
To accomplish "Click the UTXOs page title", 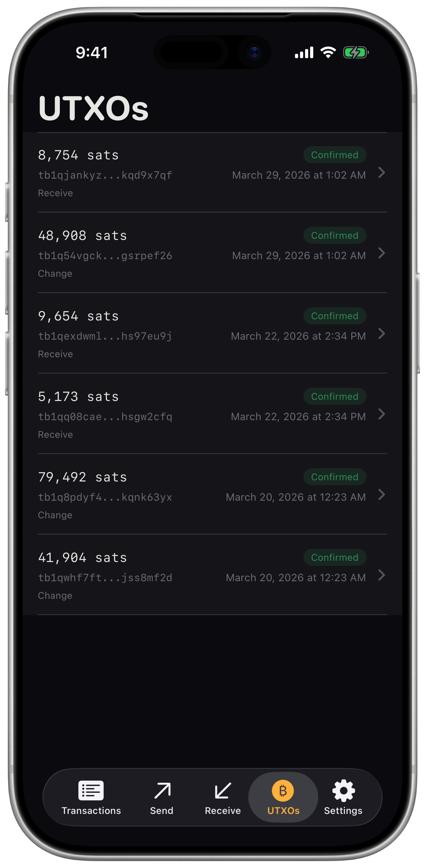I will pyautogui.click(x=93, y=108).
